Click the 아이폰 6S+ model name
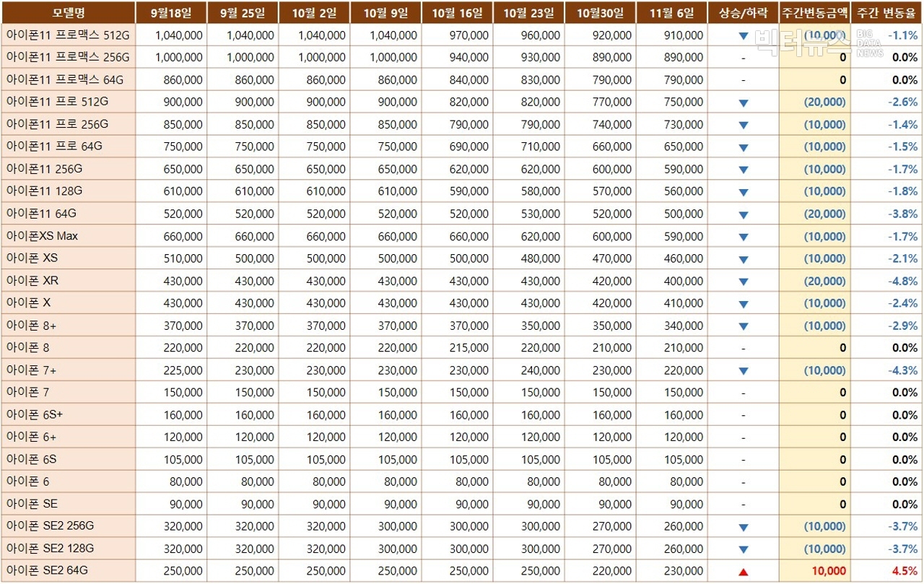 33,415
